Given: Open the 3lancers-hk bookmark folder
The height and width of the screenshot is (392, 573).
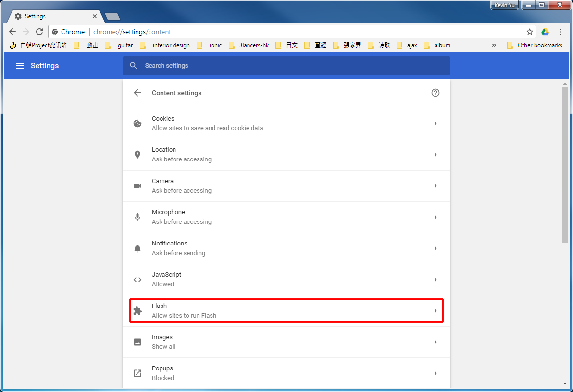Looking at the screenshot, I should click(x=249, y=45).
